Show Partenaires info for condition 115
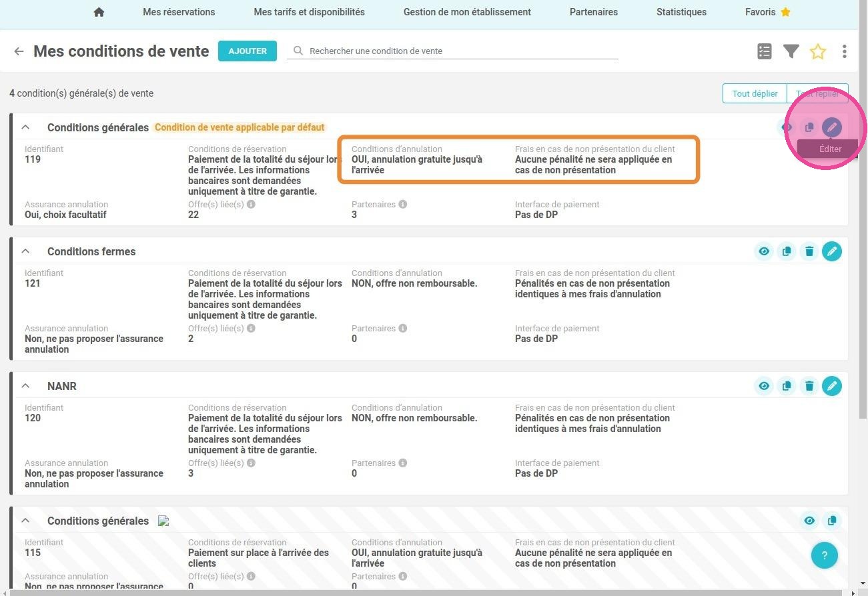Screen dimensions: 868x596 tap(403, 577)
